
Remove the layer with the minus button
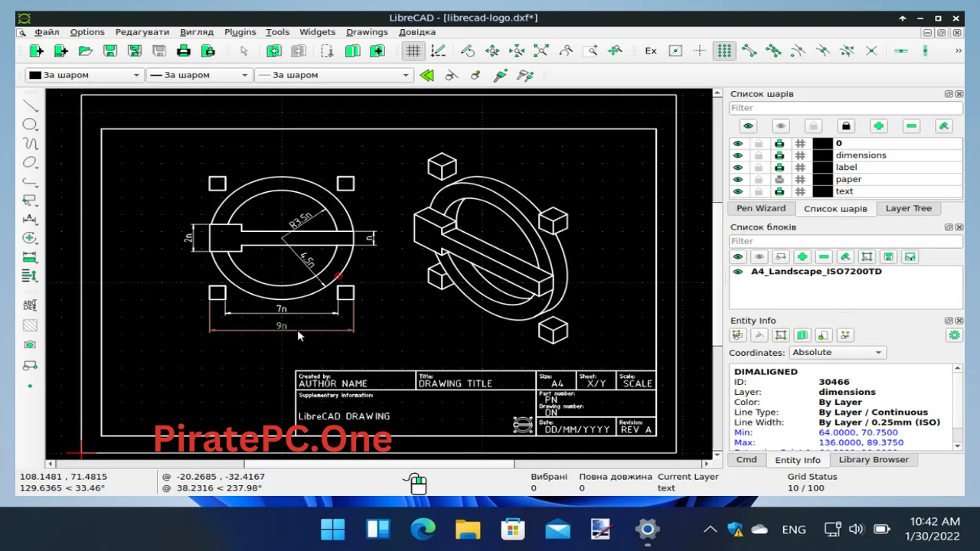pos(911,126)
